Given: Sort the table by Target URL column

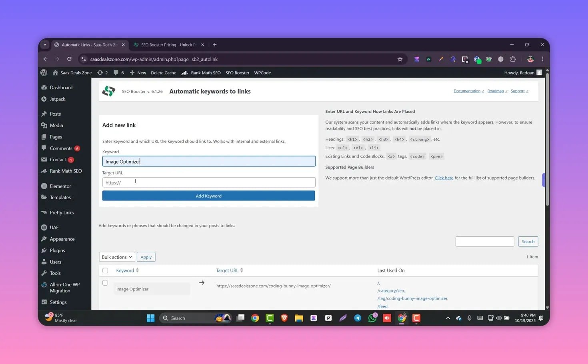Looking at the screenshot, I should tap(227, 270).
